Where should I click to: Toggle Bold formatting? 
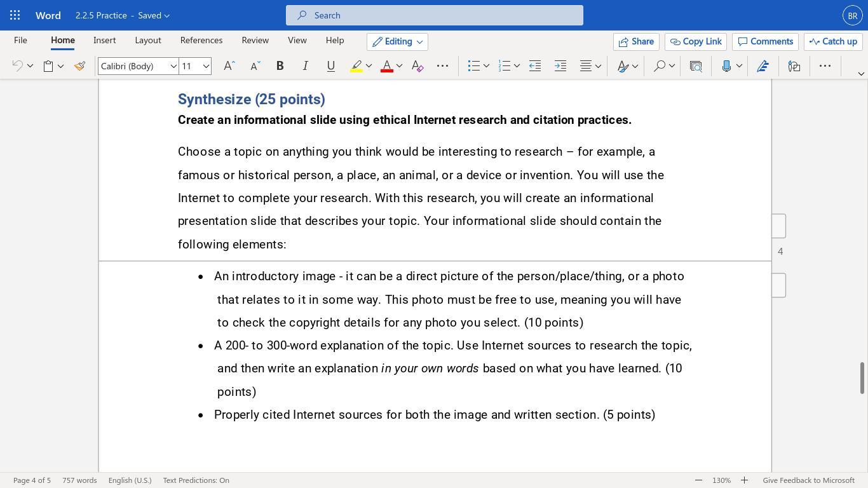(x=280, y=66)
